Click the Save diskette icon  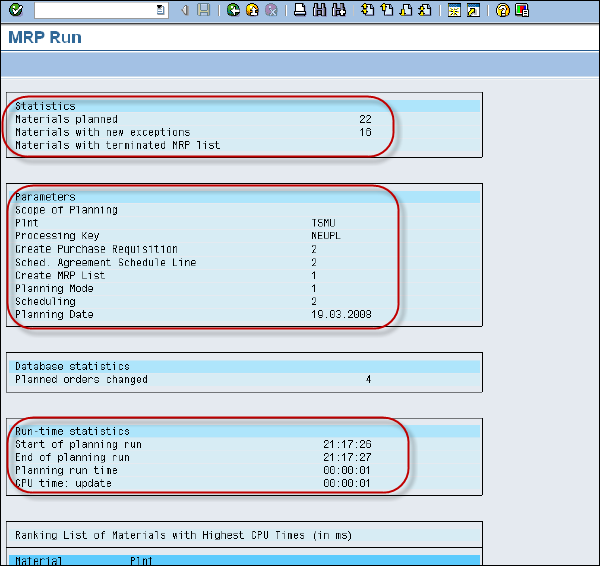point(204,10)
